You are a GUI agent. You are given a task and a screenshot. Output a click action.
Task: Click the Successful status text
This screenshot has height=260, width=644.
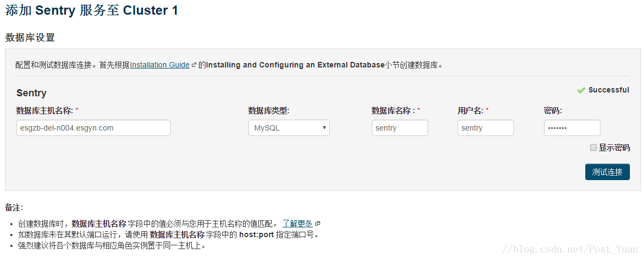pyautogui.click(x=609, y=90)
